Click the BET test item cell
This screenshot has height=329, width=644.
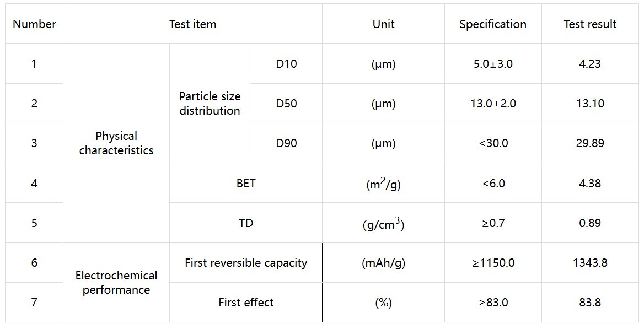[x=246, y=184]
